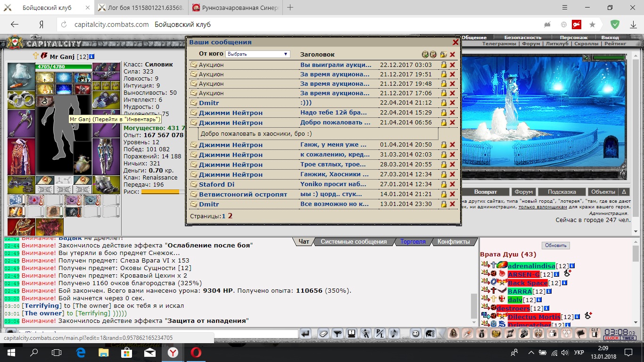Switch to the Чат tab

click(304, 242)
